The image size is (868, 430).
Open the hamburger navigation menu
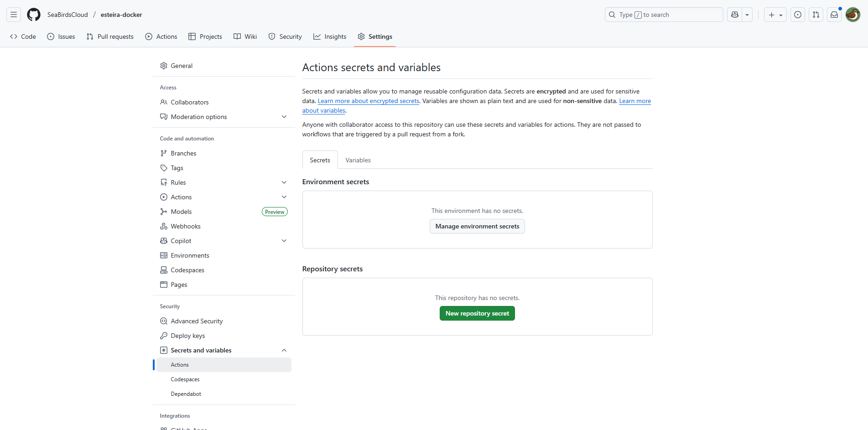tap(14, 15)
